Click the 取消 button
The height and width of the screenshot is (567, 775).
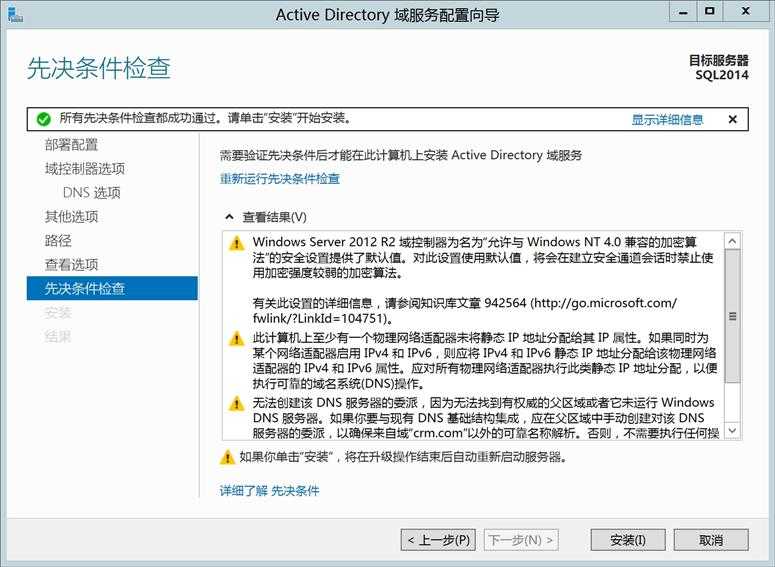click(x=711, y=540)
